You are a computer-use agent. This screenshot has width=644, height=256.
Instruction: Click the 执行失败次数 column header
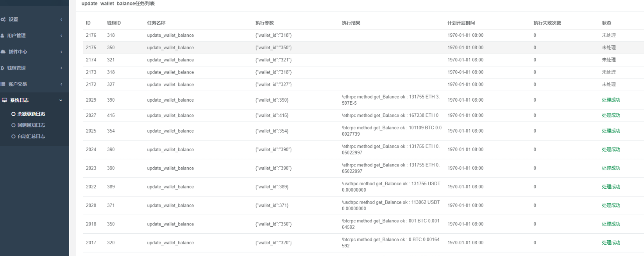tap(547, 23)
